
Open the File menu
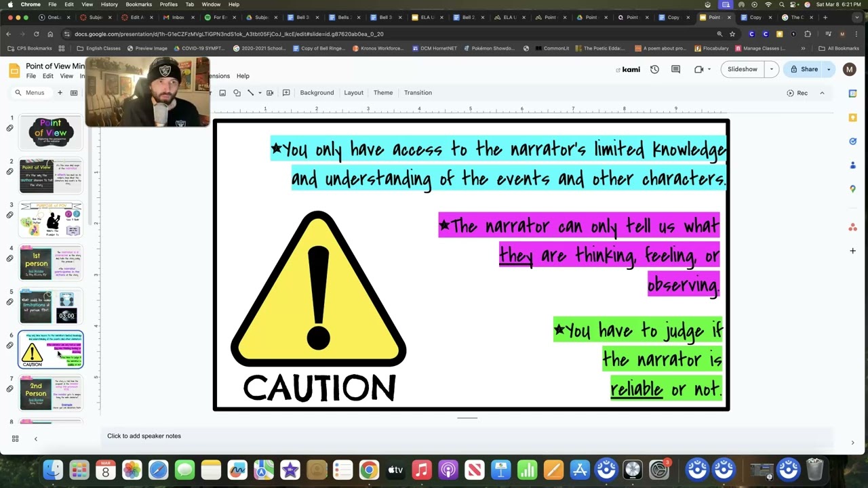pyautogui.click(x=31, y=76)
